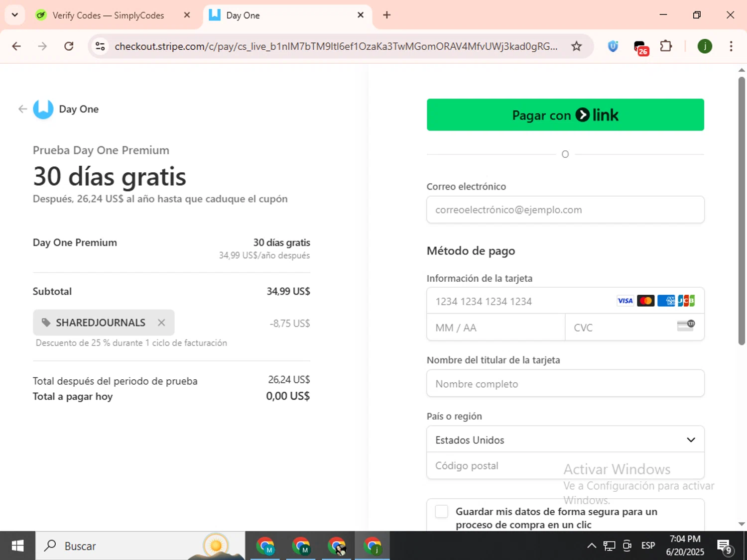
Task: Click the Subtotal amount 34,99 US$
Action: point(288,291)
